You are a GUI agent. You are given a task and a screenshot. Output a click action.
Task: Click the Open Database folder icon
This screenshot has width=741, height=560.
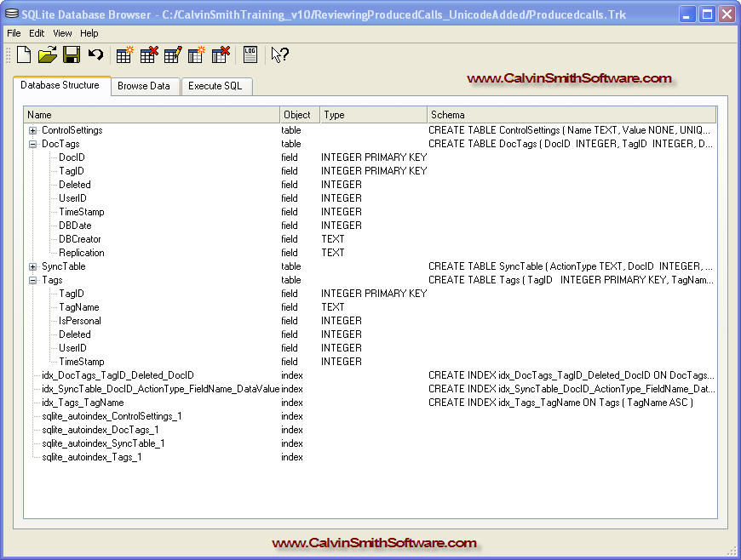(x=48, y=55)
